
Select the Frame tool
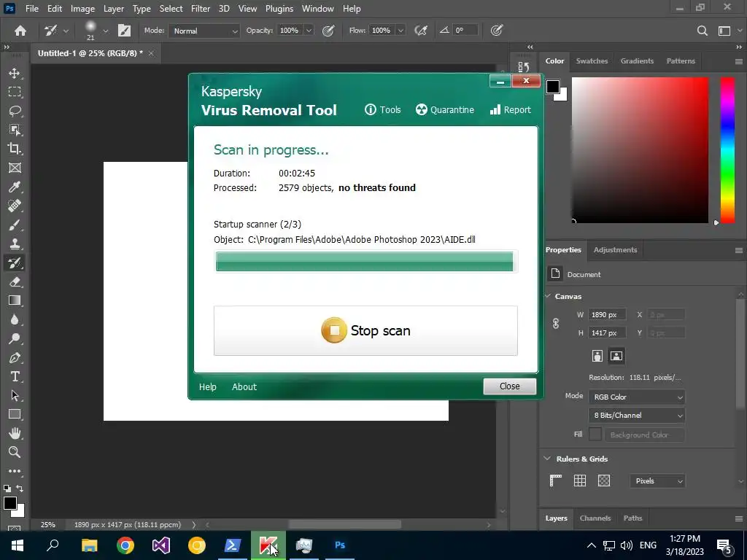tap(15, 168)
